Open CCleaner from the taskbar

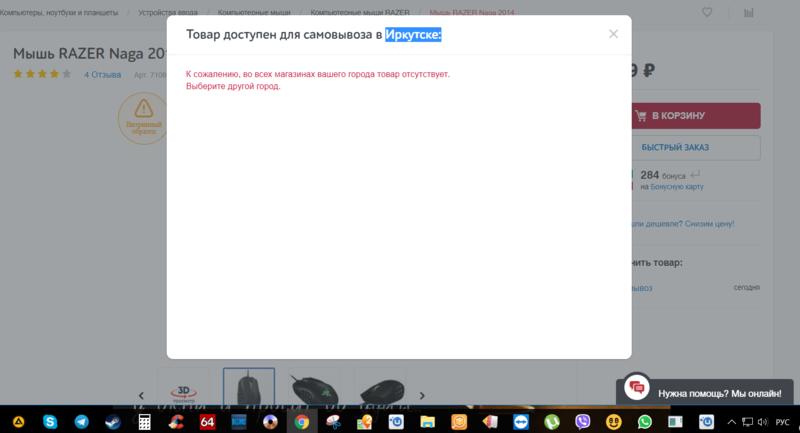point(176,421)
